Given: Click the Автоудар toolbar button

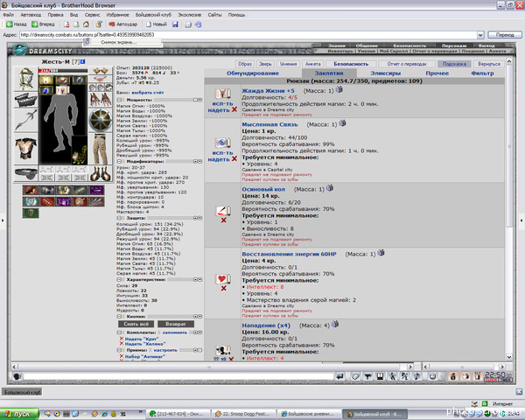Looking at the screenshot, I should tap(123, 24).
